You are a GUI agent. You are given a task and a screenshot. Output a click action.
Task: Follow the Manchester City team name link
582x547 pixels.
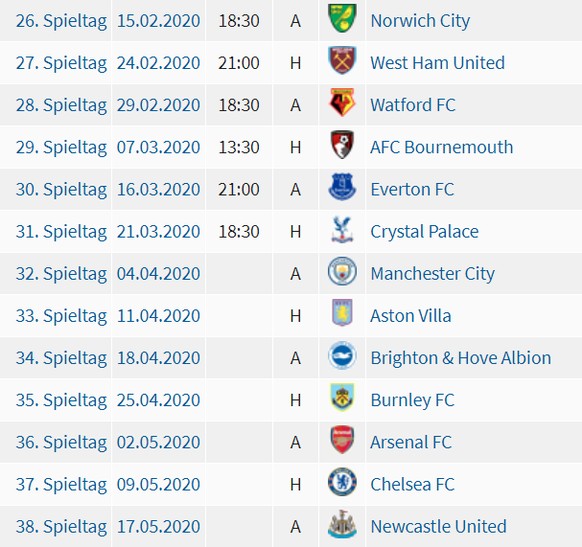pos(432,274)
